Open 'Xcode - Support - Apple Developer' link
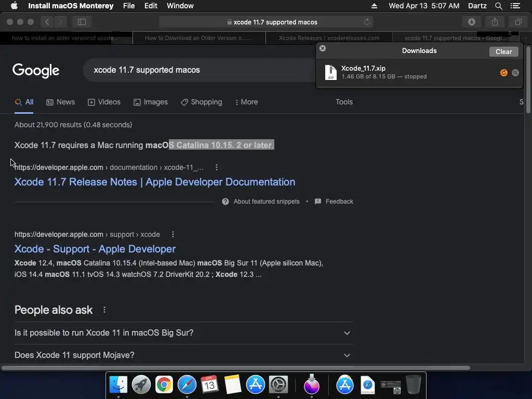The width and height of the screenshot is (532, 399). [95, 249]
